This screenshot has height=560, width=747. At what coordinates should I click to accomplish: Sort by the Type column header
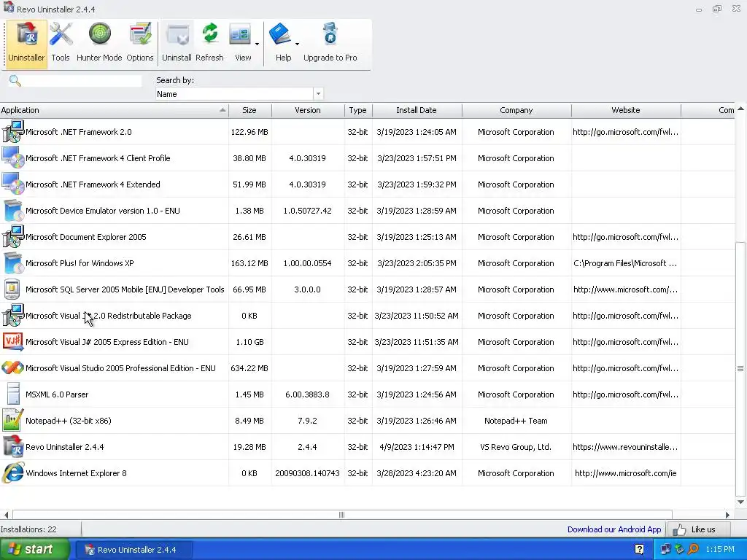point(357,110)
